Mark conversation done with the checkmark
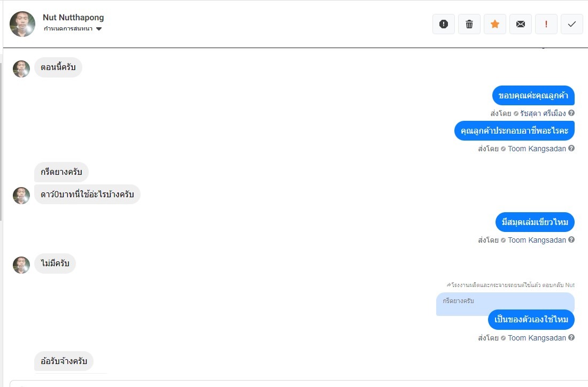Image resolution: width=588 pixels, height=387 pixels. point(572,24)
